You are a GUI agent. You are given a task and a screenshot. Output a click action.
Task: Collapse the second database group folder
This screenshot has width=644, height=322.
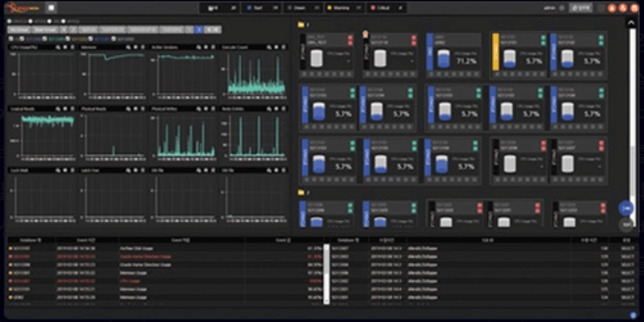(301, 192)
